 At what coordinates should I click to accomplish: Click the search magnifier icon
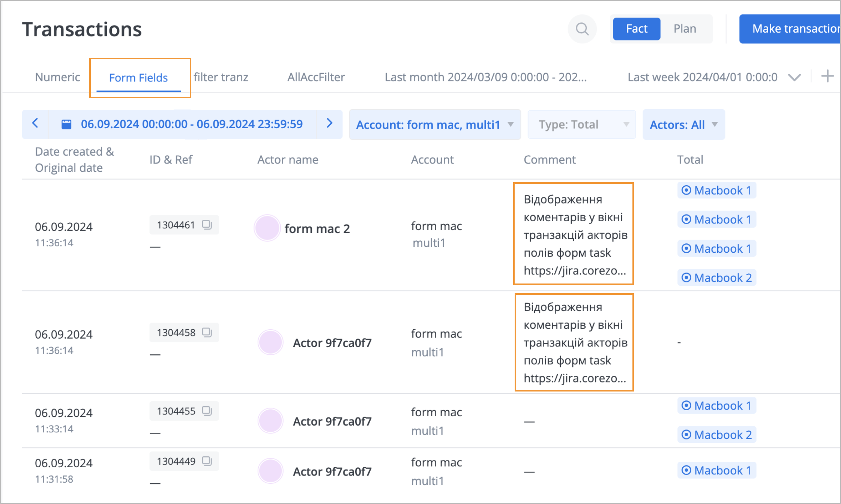click(581, 29)
